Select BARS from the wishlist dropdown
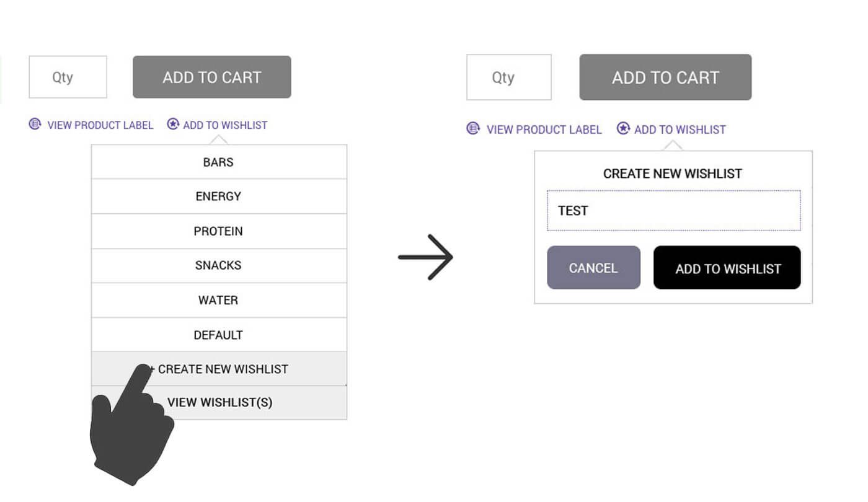 [x=218, y=162]
